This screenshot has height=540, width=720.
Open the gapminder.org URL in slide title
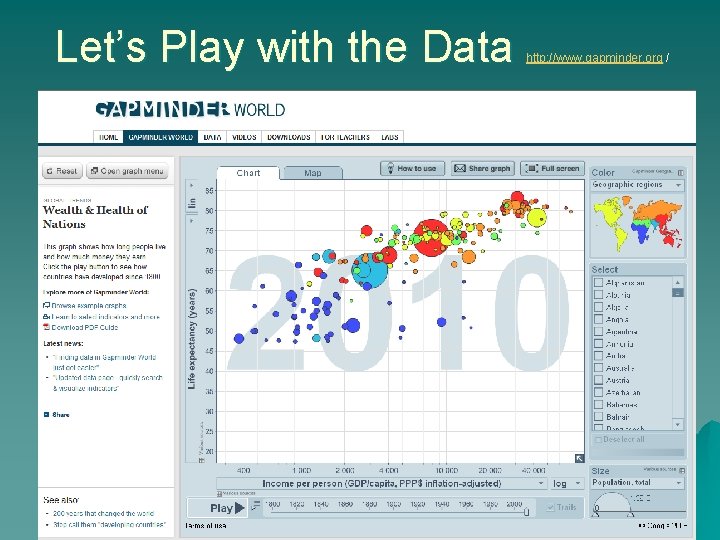[594, 58]
